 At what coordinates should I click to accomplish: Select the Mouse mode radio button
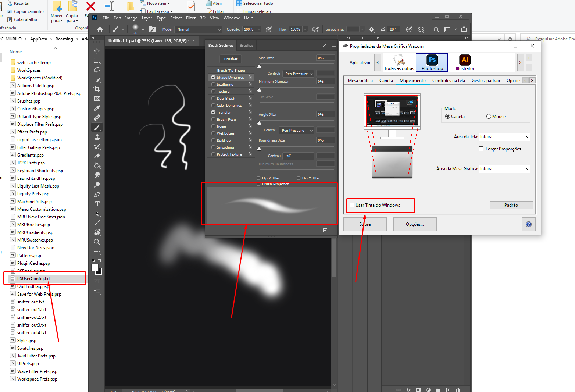[489, 116]
